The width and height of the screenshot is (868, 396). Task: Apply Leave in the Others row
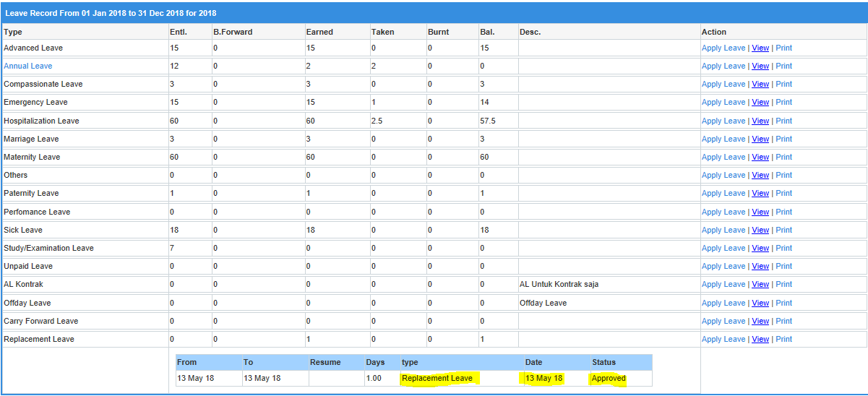click(x=723, y=175)
